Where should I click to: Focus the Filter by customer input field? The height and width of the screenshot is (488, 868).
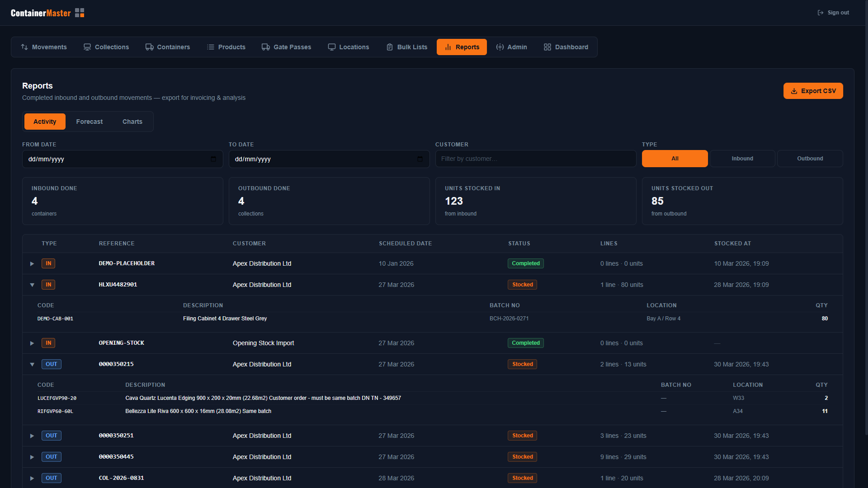(535, 159)
